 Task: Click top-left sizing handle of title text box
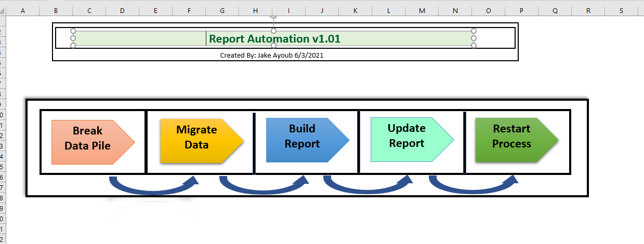[x=73, y=31]
